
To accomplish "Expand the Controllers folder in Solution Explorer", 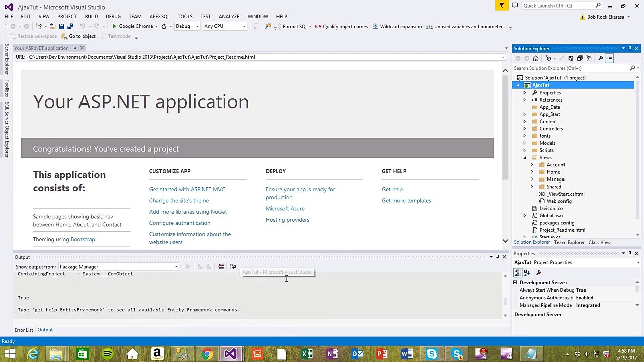I will [524, 129].
